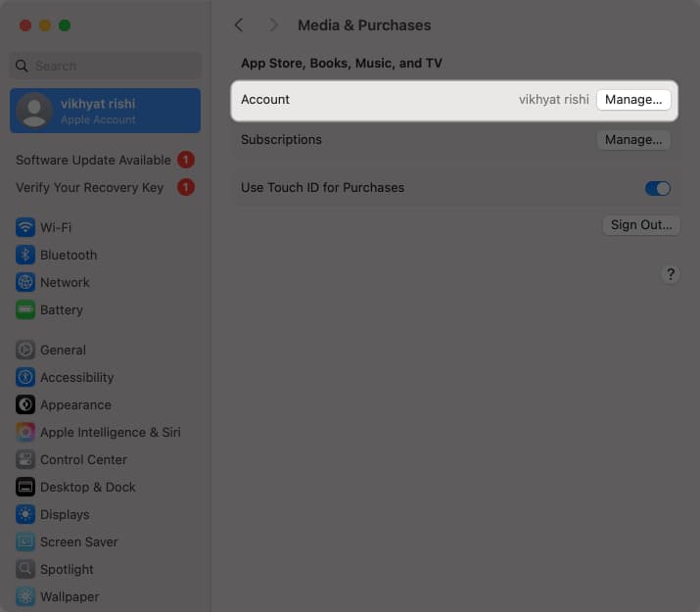Click the Media & Purchases title
The image size is (700, 612).
pos(364,25)
